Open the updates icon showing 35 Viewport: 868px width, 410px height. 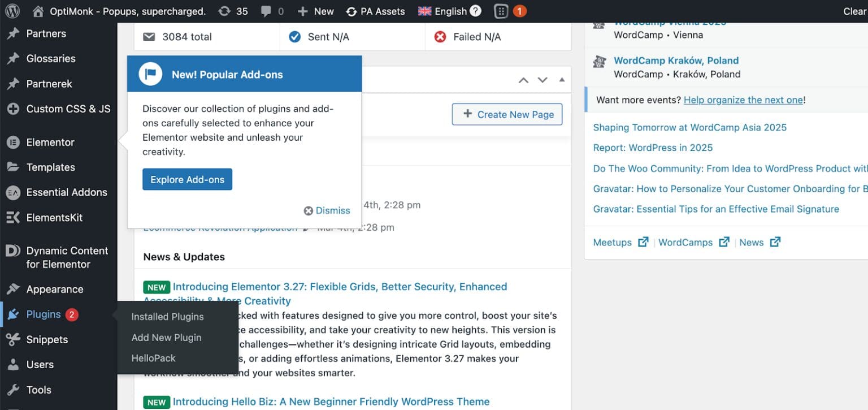[x=225, y=11]
